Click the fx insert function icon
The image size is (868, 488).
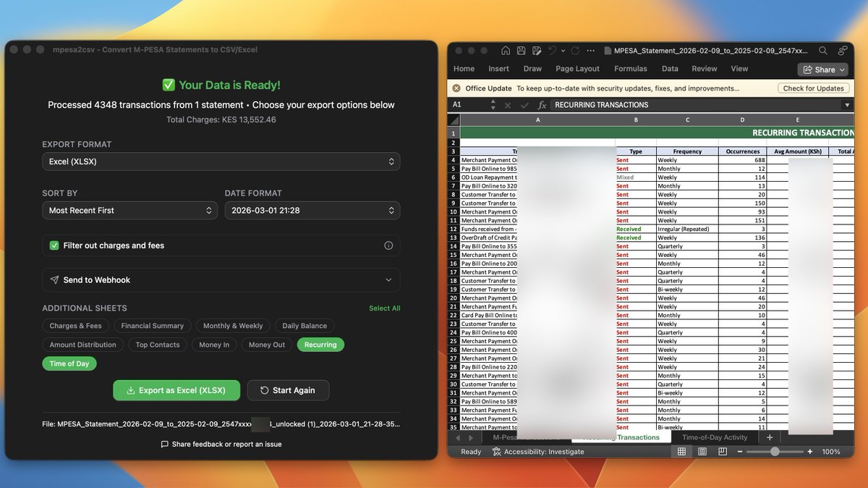click(542, 105)
